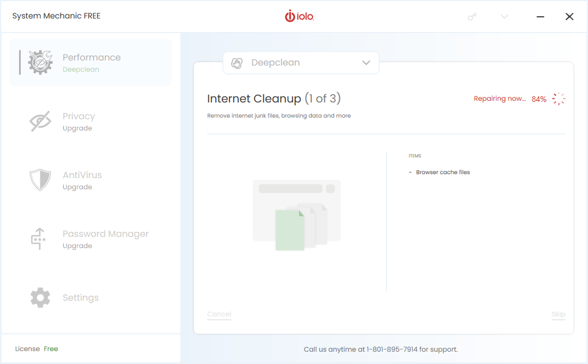Click the Performance gear-wrench icon
The width and height of the screenshot is (588, 364).
(x=40, y=62)
